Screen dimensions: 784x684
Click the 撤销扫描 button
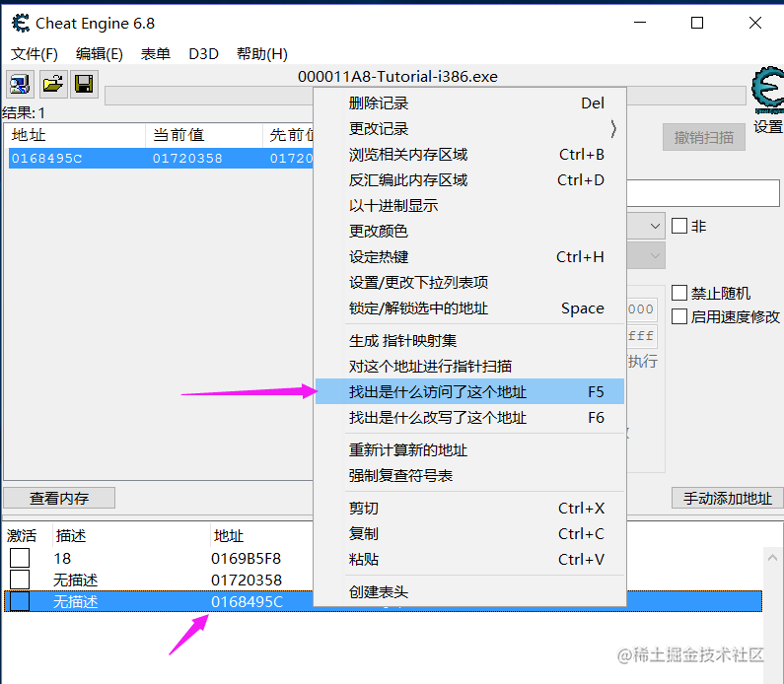tap(704, 137)
